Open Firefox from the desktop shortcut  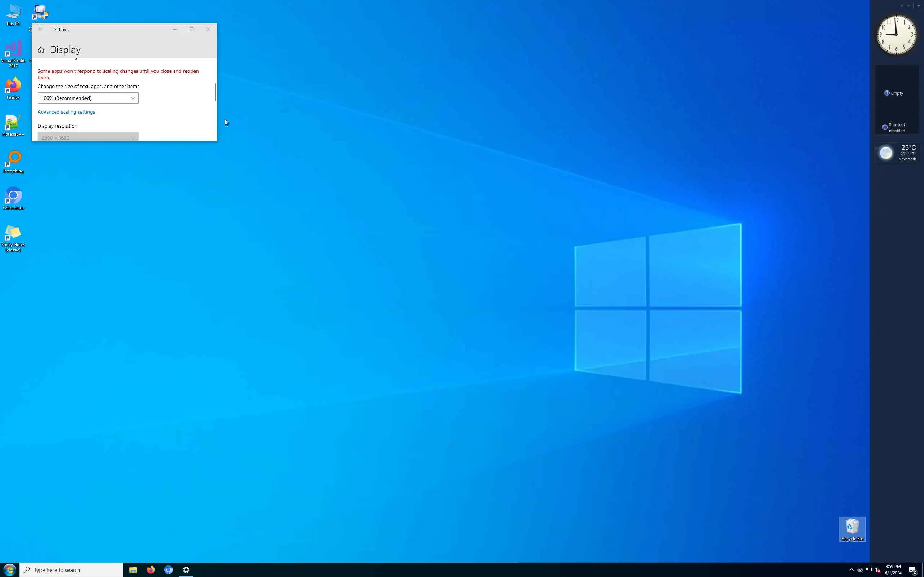tap(13, 88)
